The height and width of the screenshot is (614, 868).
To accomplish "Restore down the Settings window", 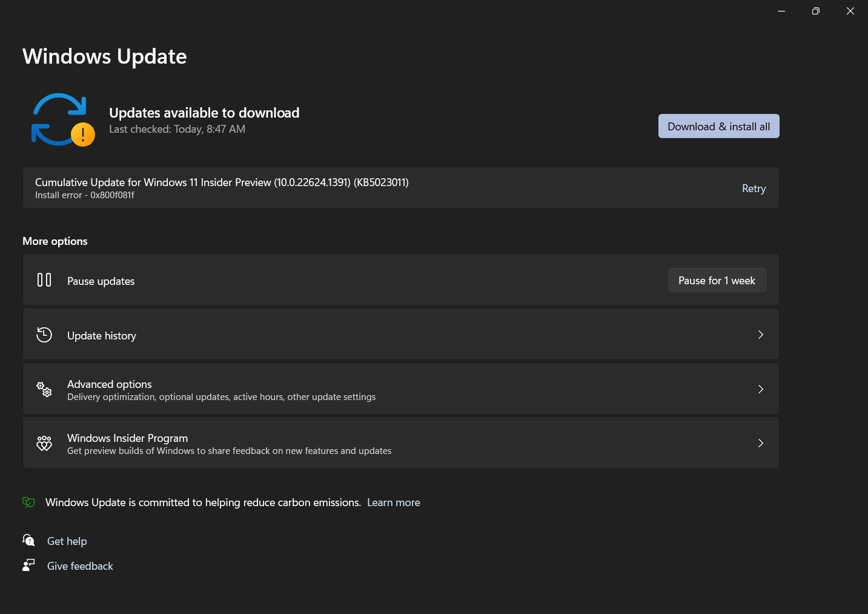I will [x=816, y=11].
